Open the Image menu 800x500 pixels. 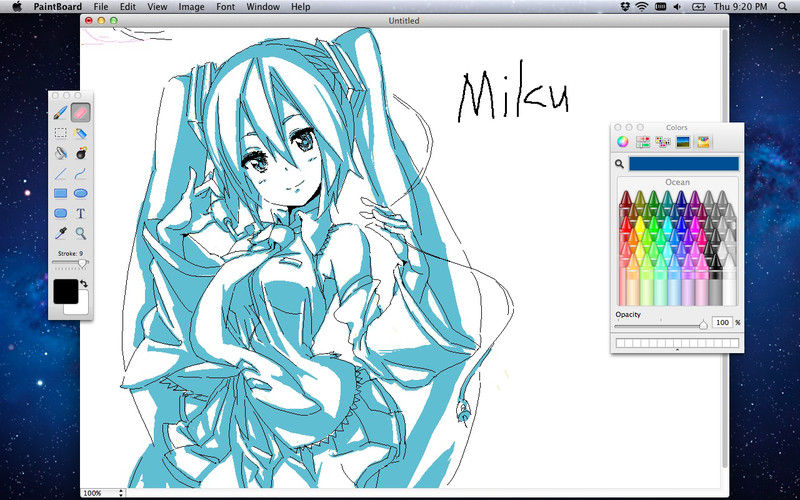click(191, 7)
